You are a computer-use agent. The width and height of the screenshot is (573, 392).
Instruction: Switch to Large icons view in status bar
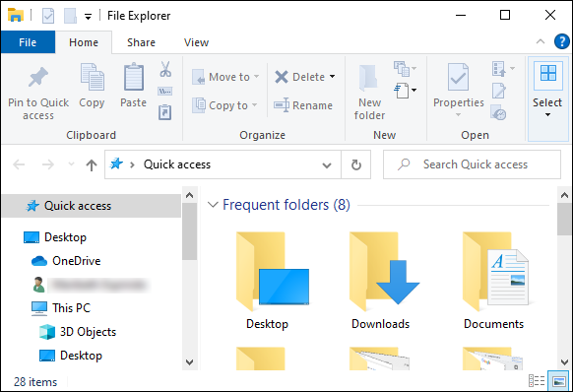[558, 380]
